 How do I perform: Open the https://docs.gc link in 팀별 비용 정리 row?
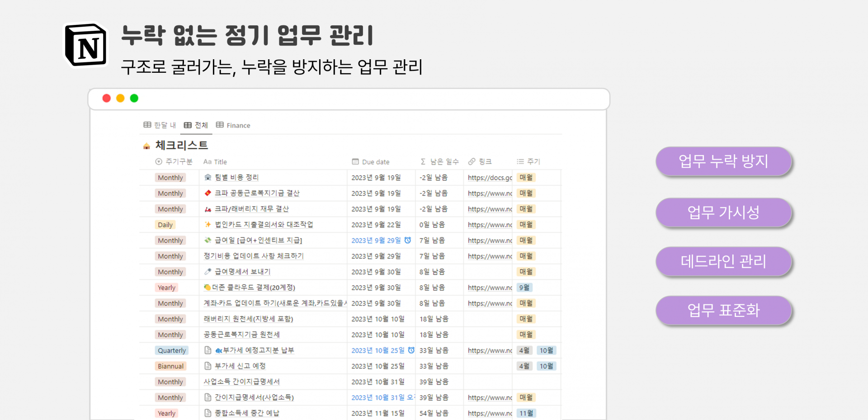coord(490,178)
